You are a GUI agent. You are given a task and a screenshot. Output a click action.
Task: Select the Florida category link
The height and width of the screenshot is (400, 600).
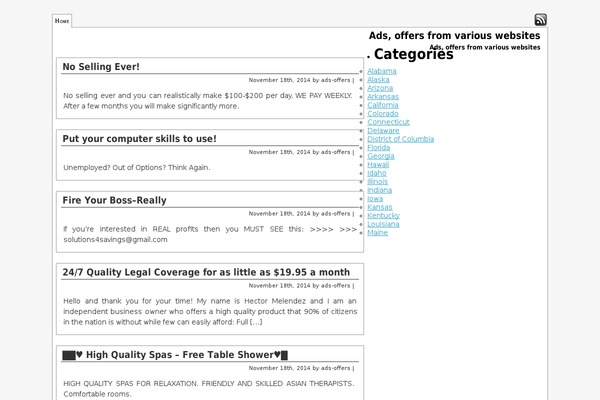378,147
